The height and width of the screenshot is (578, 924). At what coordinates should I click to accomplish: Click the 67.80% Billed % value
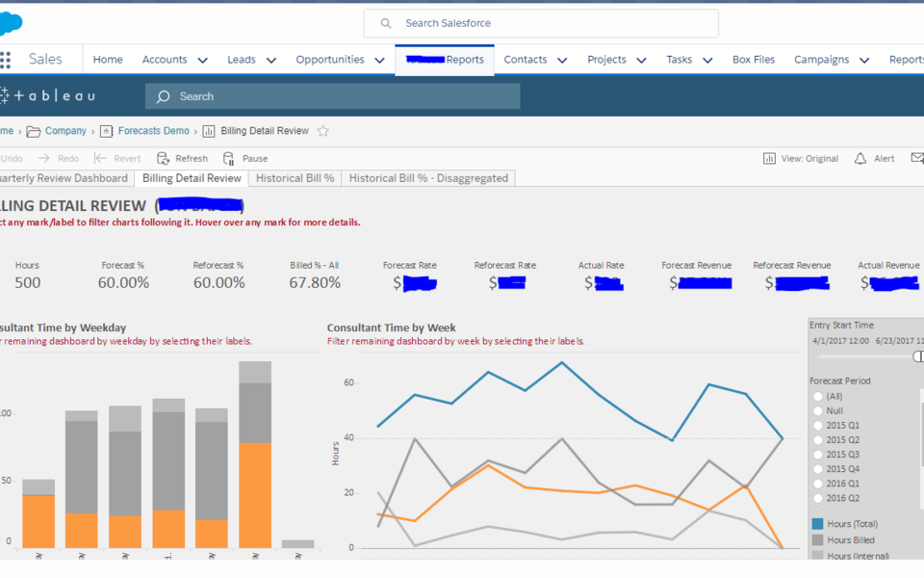pos(315,283)
